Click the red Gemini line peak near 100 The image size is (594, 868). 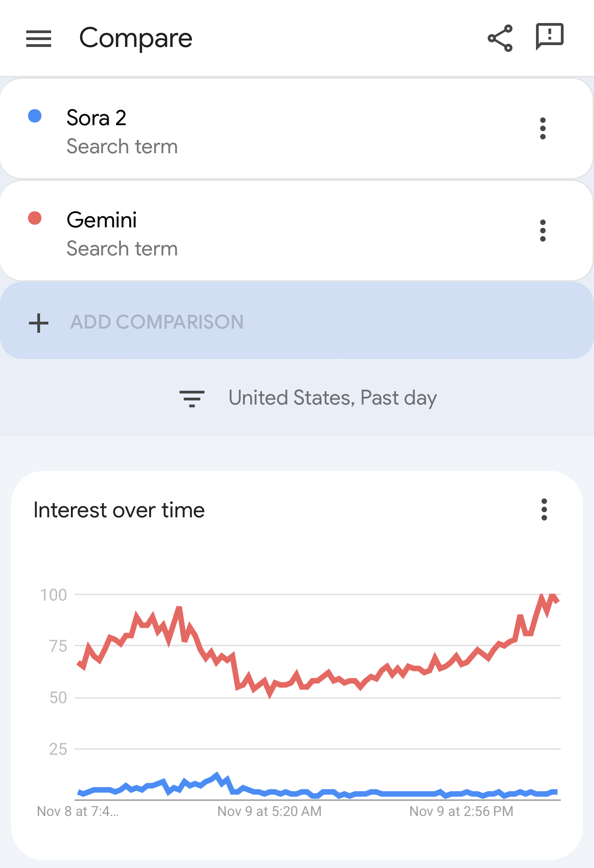tap(553, 596)
